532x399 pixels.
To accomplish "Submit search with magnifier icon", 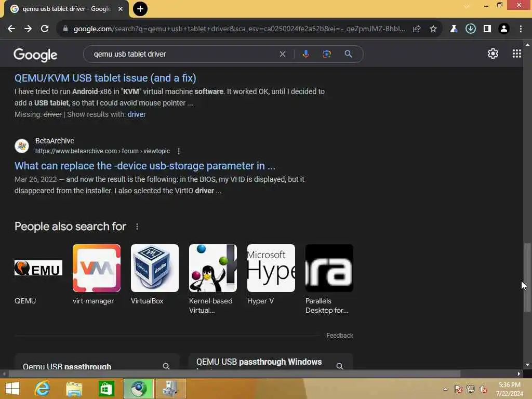I will pos(348,54).
